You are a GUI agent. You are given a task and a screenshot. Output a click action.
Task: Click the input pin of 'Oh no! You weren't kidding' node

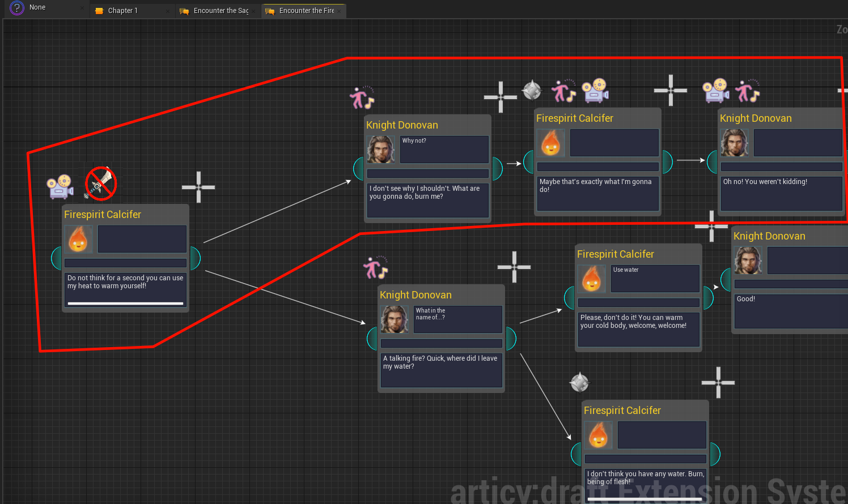pos(712,162)
